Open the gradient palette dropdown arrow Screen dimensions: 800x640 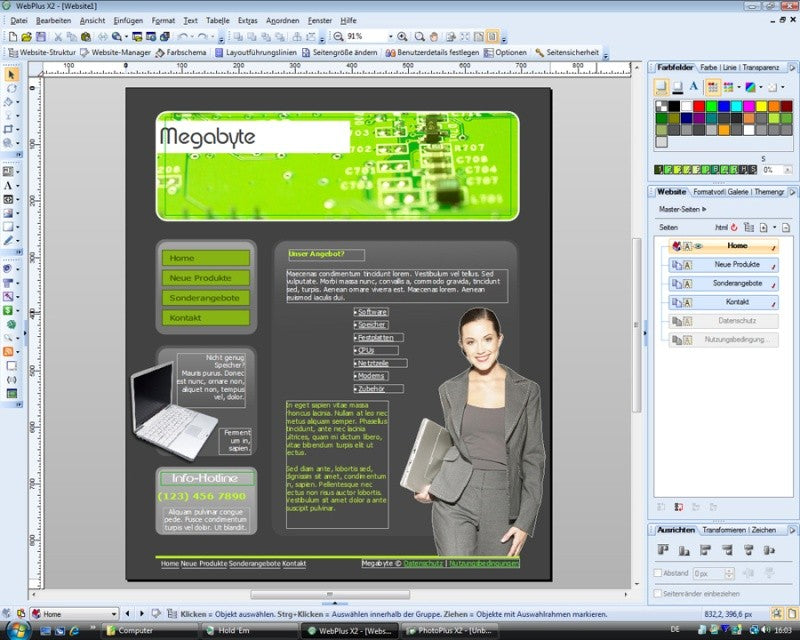[761, 87]
